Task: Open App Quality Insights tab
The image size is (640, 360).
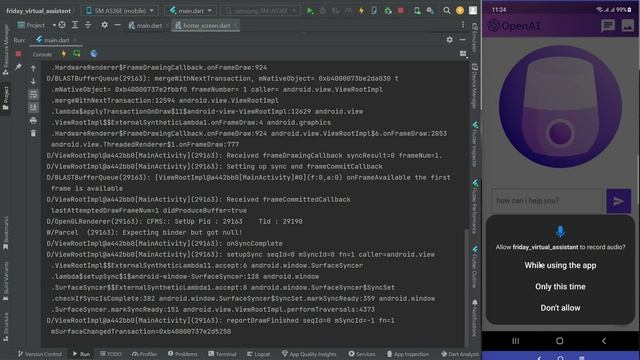Action: 309,354
